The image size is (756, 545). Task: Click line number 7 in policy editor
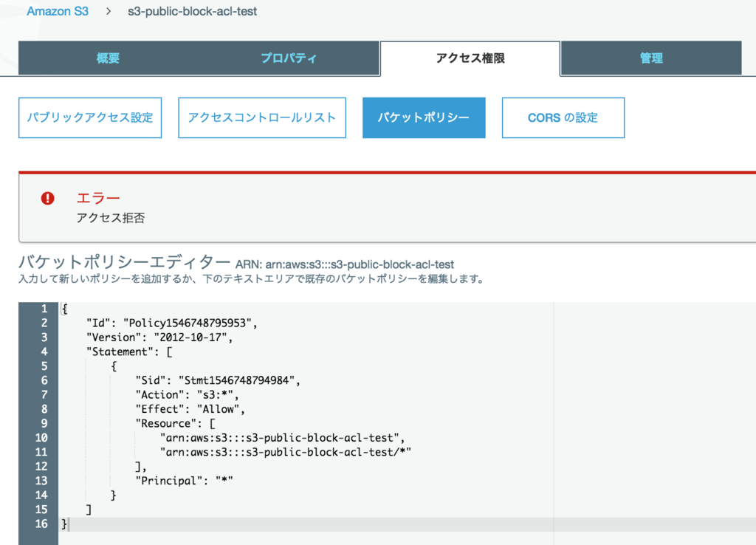(x=43, y=394)
